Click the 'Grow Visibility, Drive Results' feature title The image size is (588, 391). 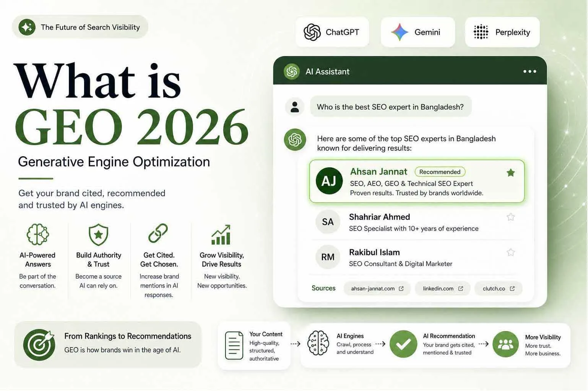pos(222,260)
